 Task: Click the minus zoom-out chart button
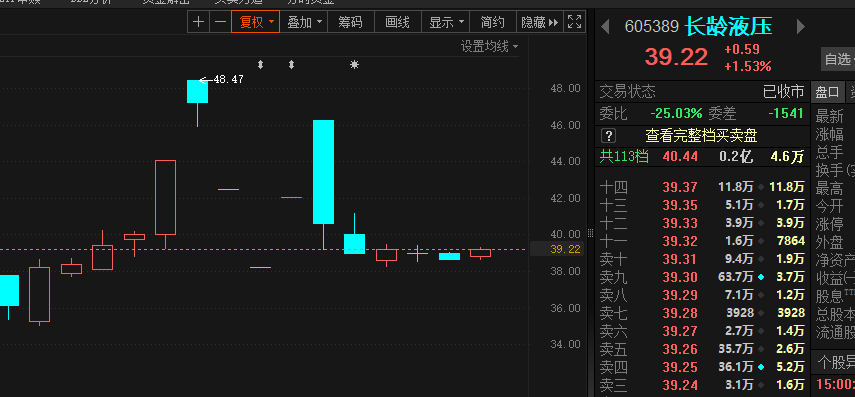pyautogui.click(x=220, y=22)
